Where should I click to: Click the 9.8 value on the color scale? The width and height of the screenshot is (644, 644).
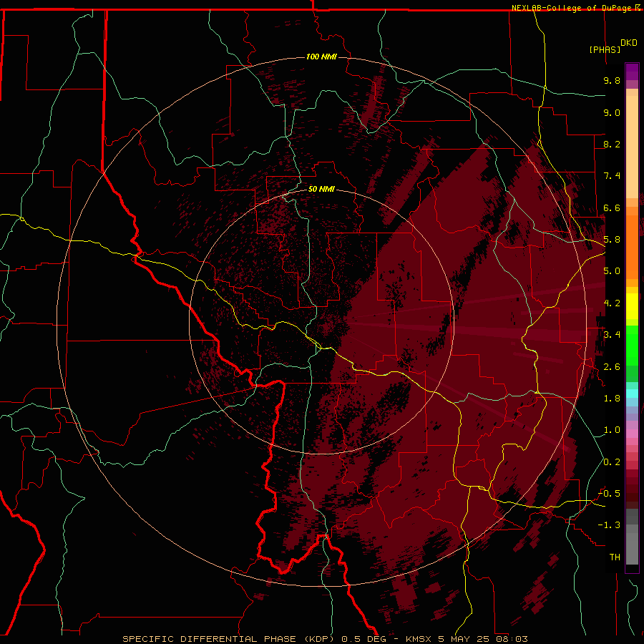[x=612, y=80]
